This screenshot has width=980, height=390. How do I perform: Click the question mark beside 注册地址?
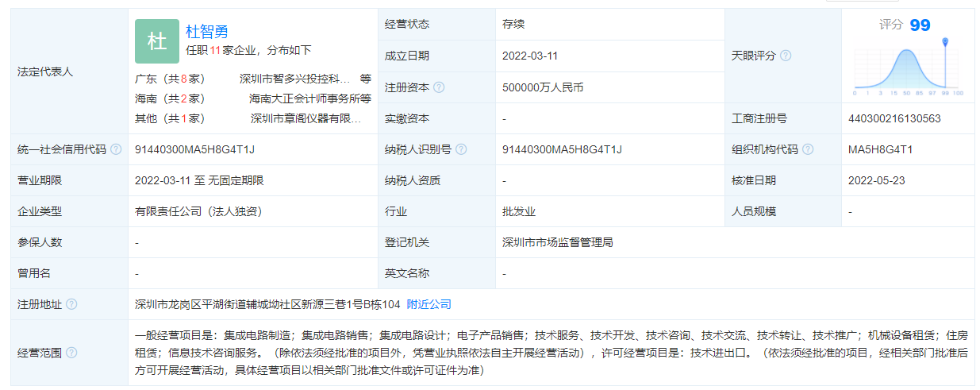pyautogui.click(x=71, y=304)
